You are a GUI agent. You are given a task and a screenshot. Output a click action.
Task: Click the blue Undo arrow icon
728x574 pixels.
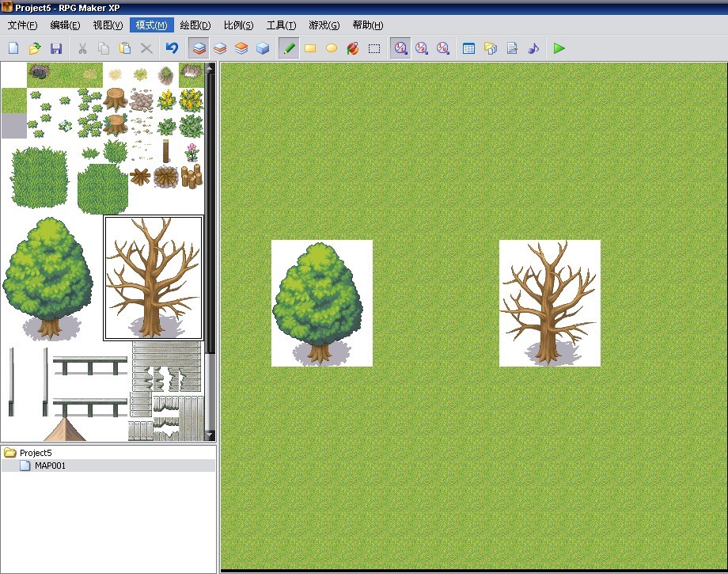(172, 48)
